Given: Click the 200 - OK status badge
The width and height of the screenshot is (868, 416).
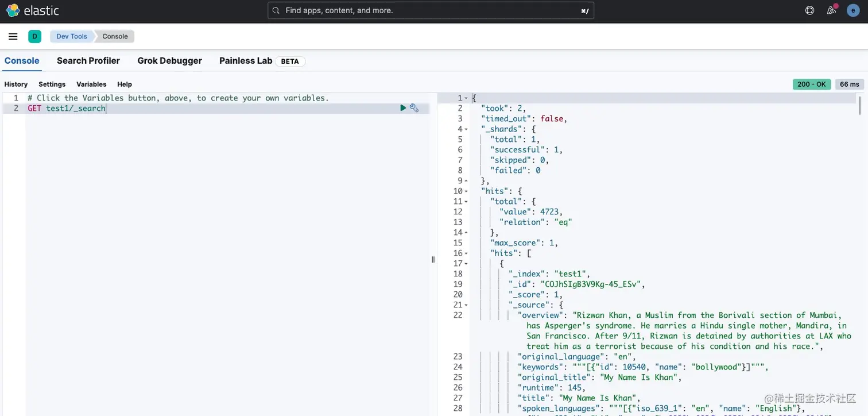Looking at the screenshot, I should coord(812,84).
